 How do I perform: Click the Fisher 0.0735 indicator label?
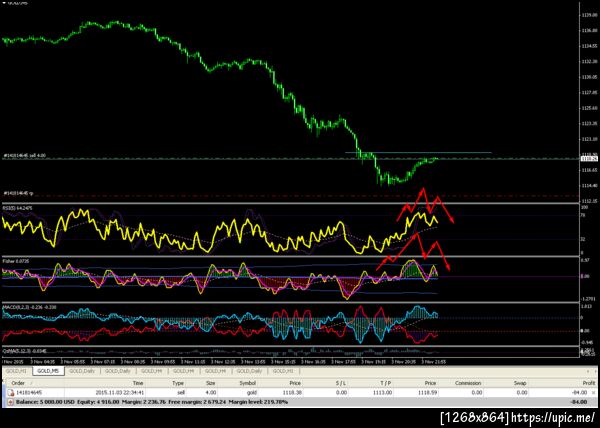(x=16, y=261)
